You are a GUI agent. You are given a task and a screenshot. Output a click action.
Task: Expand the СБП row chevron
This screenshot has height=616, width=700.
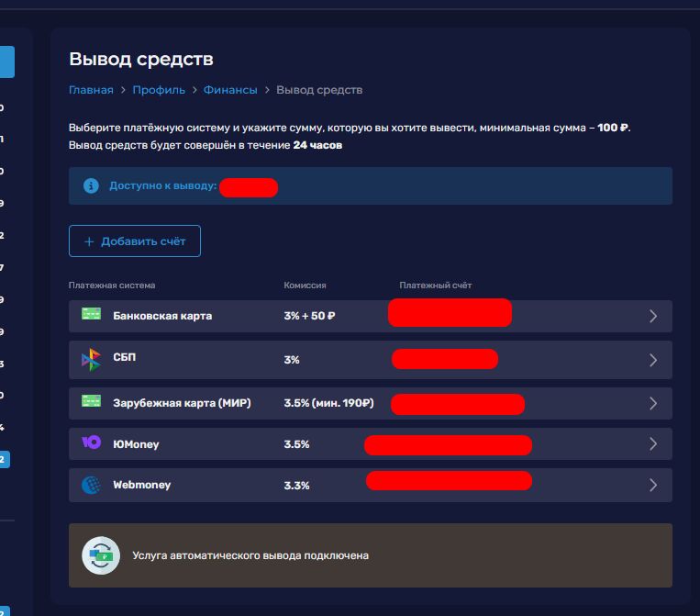(653, 360)
